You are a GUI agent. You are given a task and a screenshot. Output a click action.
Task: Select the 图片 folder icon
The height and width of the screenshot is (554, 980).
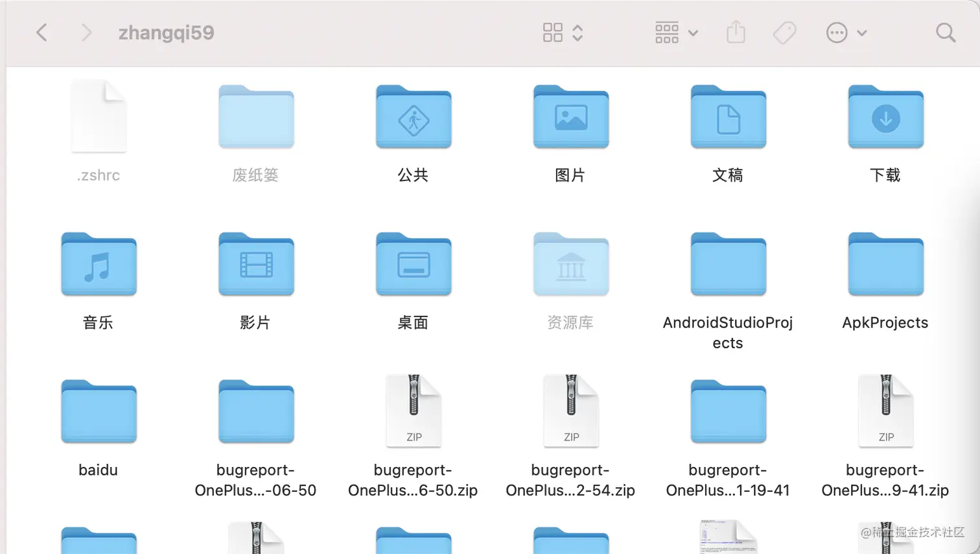571,117
